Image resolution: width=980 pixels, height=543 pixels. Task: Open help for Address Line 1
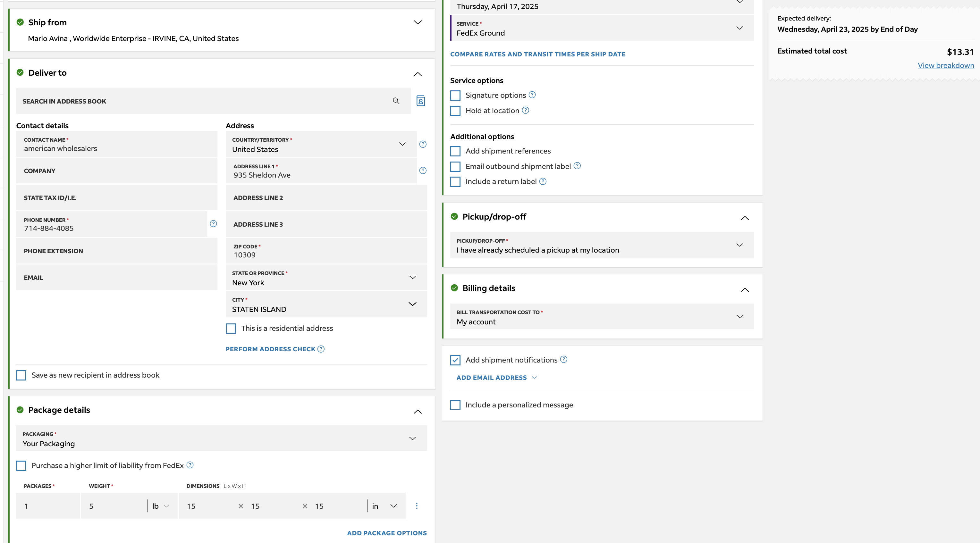pos(423,170)
